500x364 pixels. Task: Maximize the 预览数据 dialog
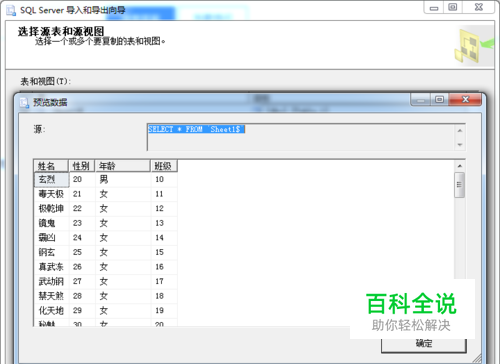click(440, 99)
